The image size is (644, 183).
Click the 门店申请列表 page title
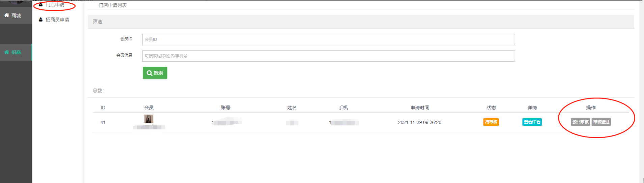pyautogui.click(x=113, y=5)
